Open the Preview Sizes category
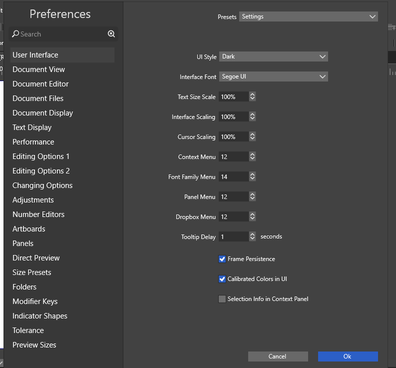Screen dimensions: 396x368 pos(34,345)
